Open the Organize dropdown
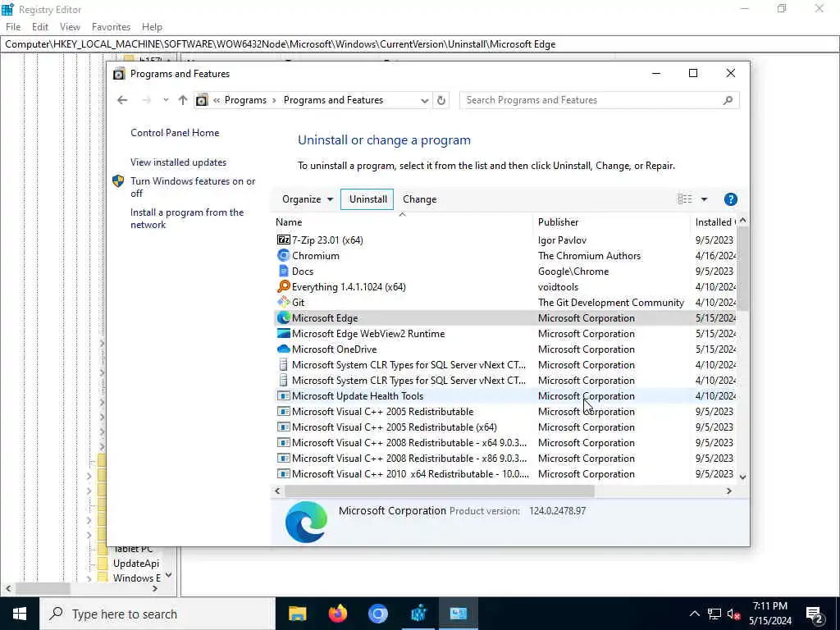840x630 pixels. tap(308, 199)
